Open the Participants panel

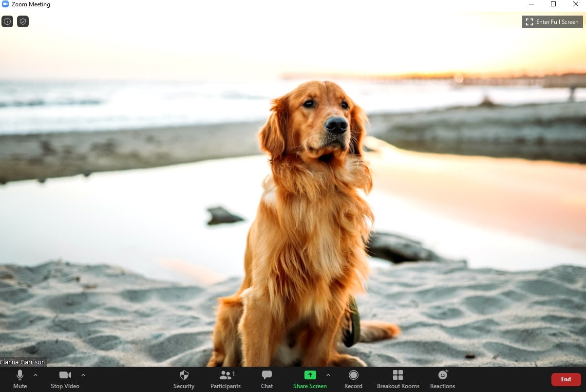tap(226, 379)
